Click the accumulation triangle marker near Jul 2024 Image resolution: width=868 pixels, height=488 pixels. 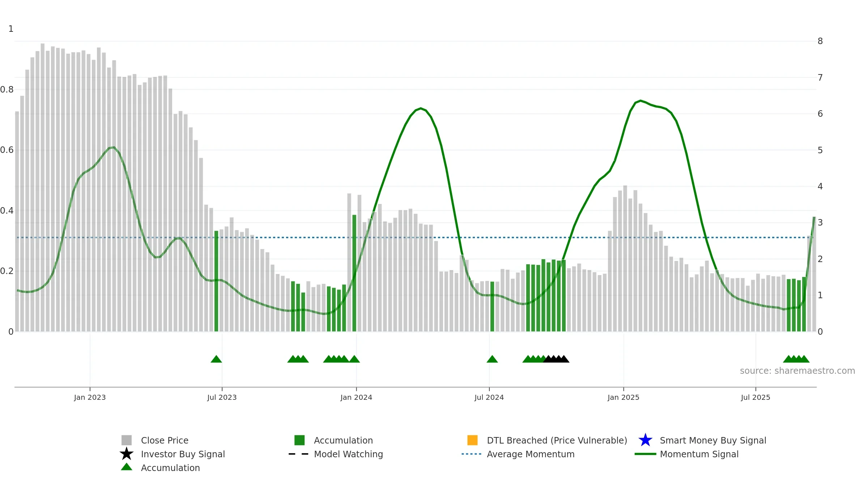[492, 359]
